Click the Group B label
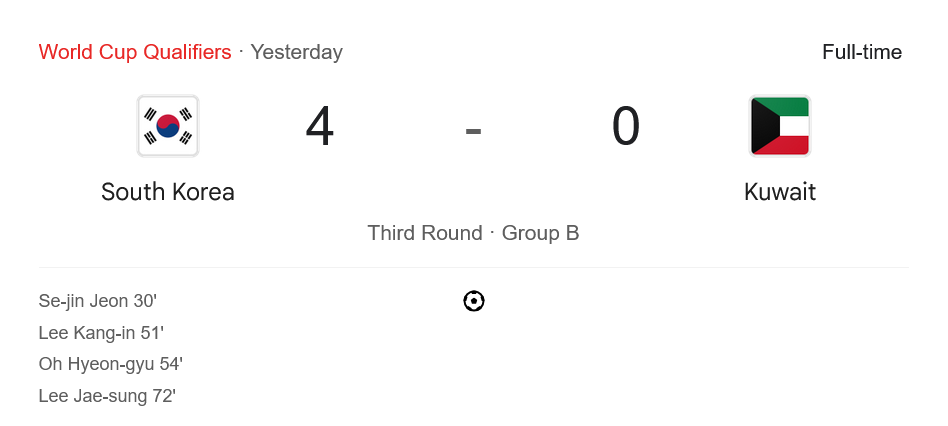Image resolution: width=948 pixels, height=426 pixels. (540, 233)
